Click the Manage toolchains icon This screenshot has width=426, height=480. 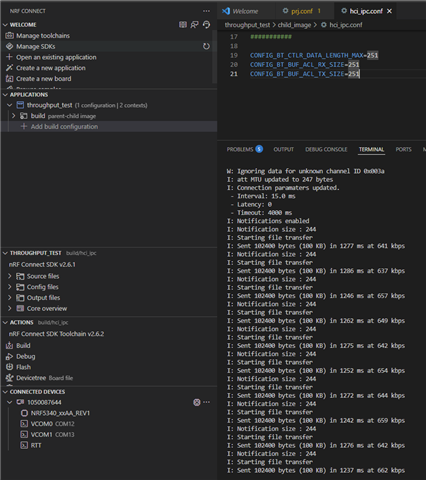coord(9,36)
